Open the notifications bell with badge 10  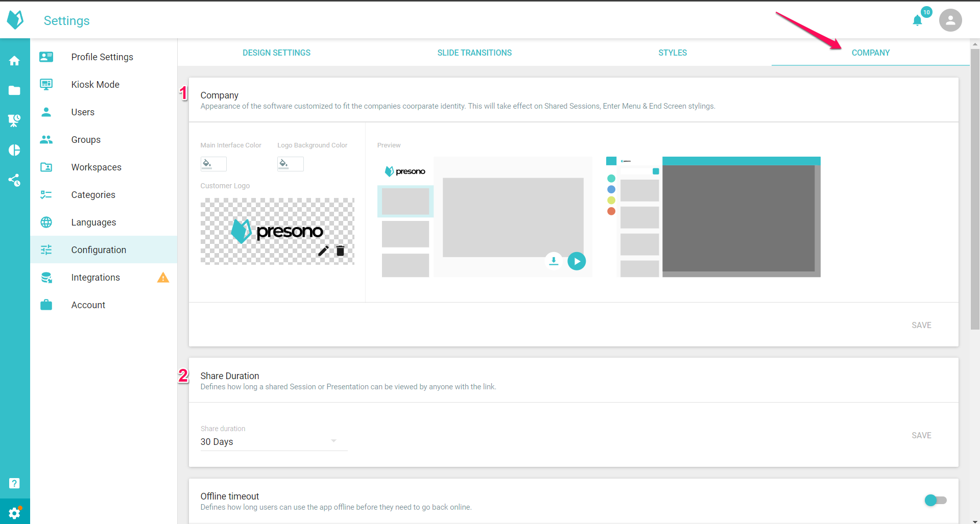(918, 20)
